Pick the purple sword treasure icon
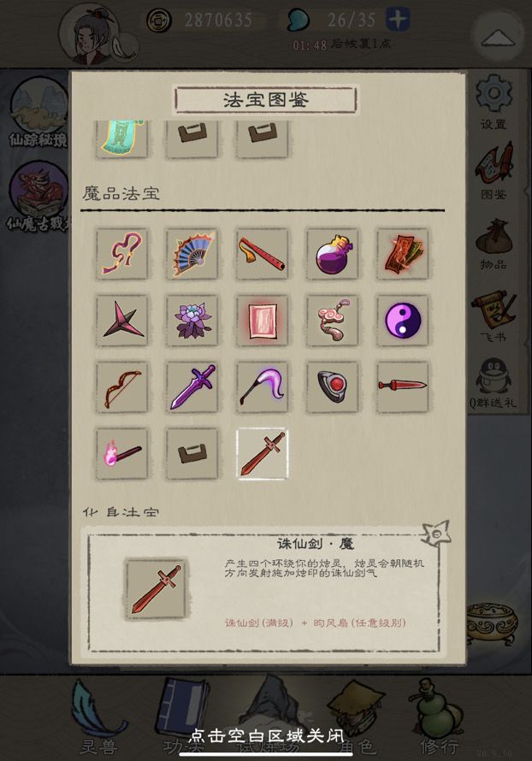532x761 pixels. point(192,387)
